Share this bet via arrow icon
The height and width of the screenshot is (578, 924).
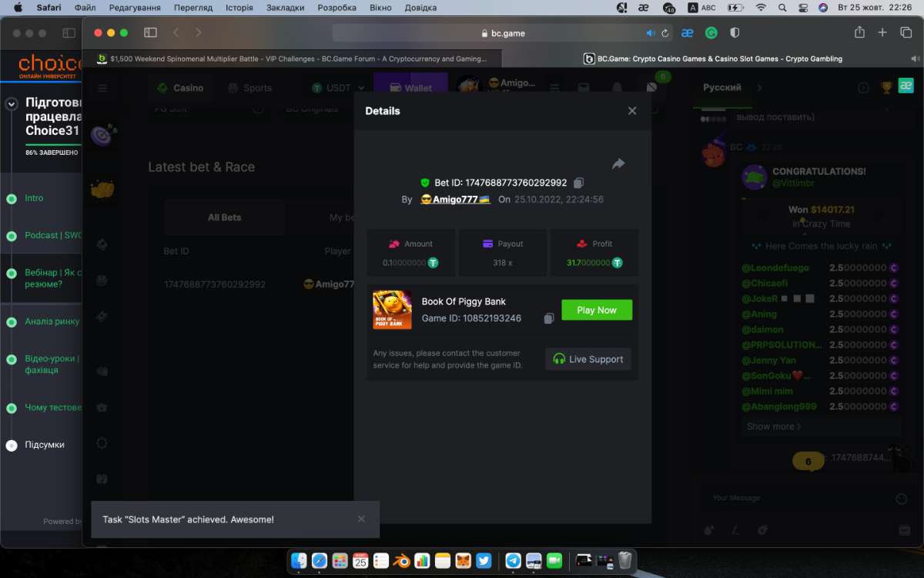click(x=618, y=163)
